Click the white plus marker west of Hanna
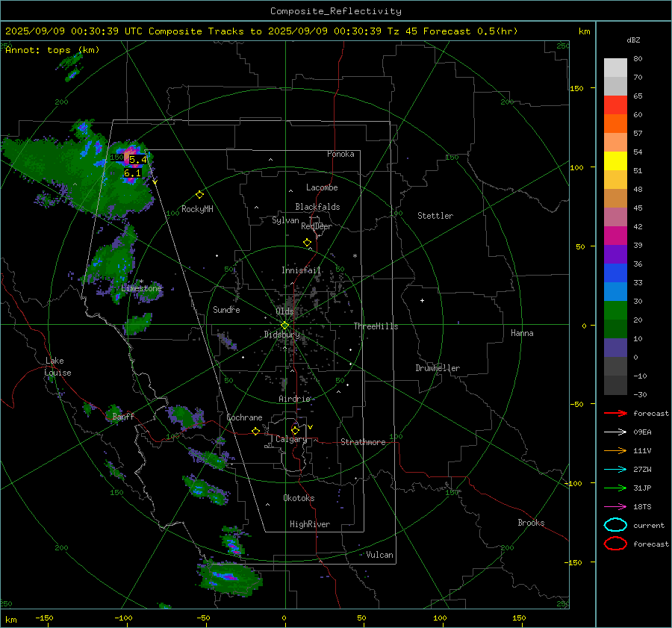 (x=422, y=300)
